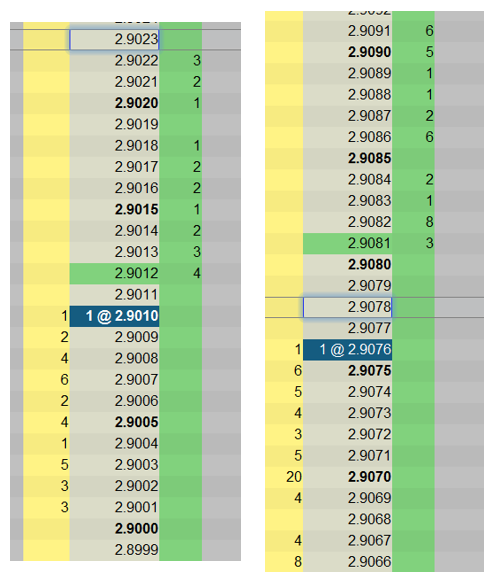Click bid size 8 beside price 2.9066

click(x=298, y=562)
